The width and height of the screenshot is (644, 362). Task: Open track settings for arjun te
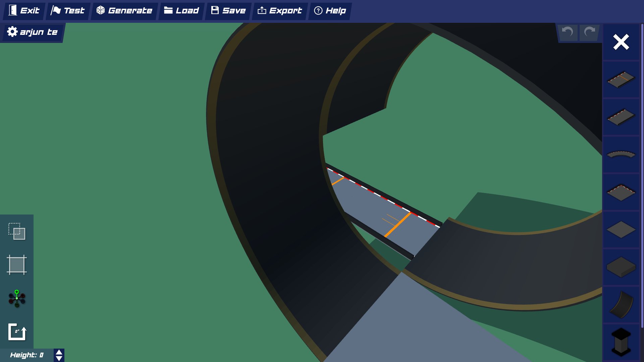point(32,32)
